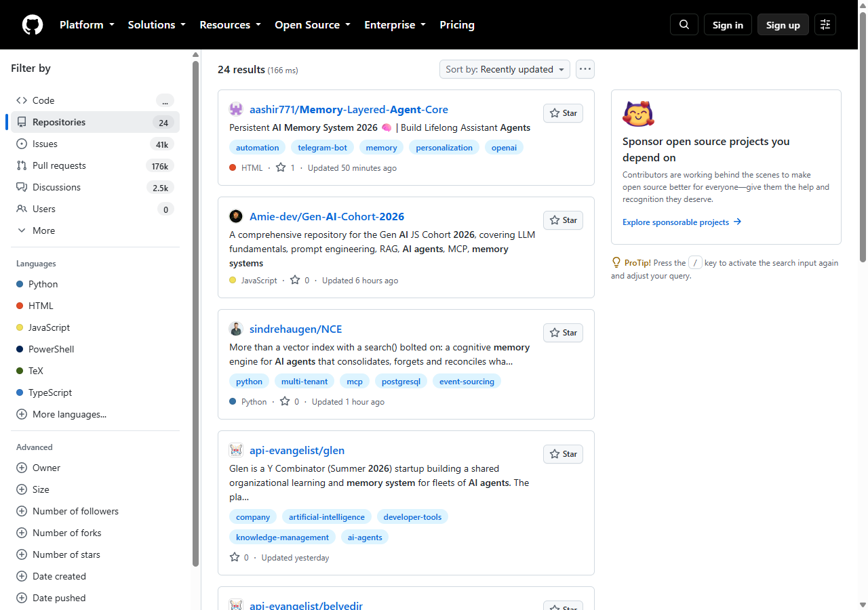
Task: Click the postgresql topic tag
Action: (x=401, y=381)
